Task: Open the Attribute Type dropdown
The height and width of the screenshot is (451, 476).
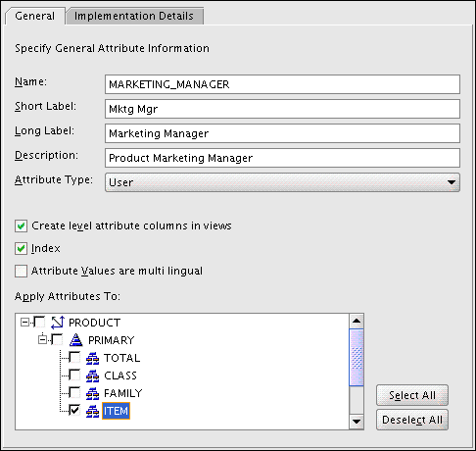Action: coord(282,182)
